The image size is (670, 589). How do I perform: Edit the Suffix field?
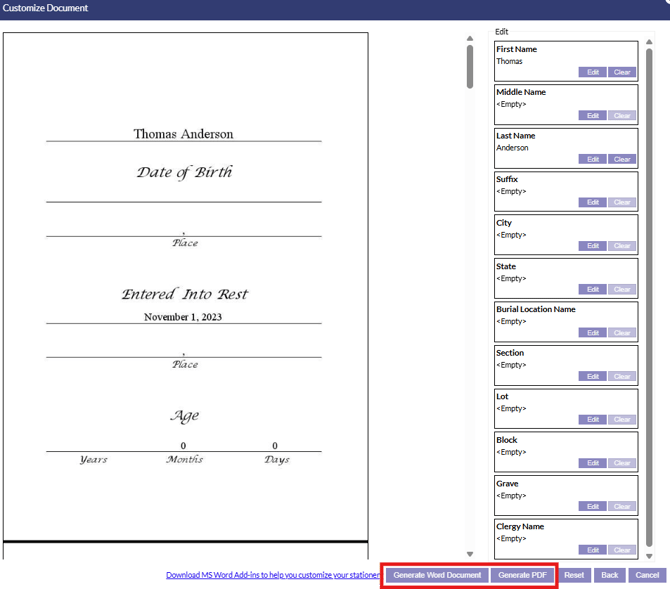coord(592,203)
